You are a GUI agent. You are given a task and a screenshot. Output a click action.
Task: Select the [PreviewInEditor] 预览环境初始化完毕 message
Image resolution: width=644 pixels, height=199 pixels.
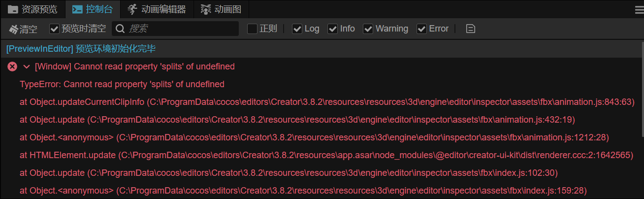81,49
